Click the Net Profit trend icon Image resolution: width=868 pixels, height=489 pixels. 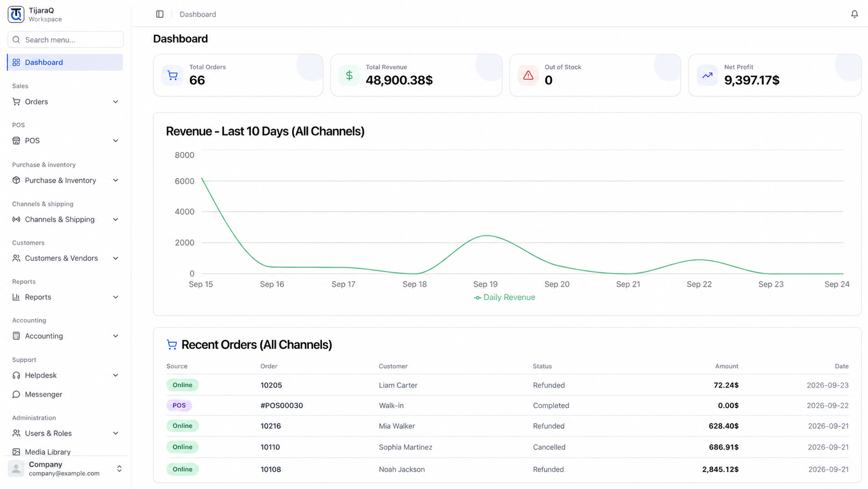pos(707,75)
